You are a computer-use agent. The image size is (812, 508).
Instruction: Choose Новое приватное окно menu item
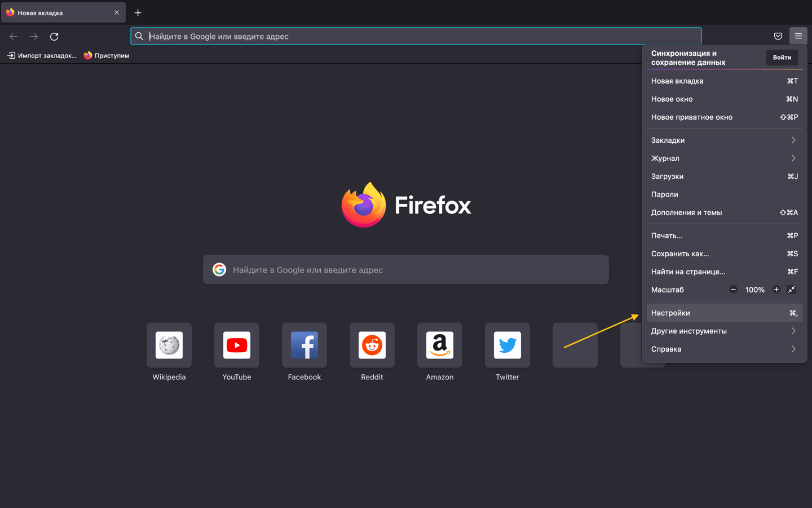(x=724, y=117)
